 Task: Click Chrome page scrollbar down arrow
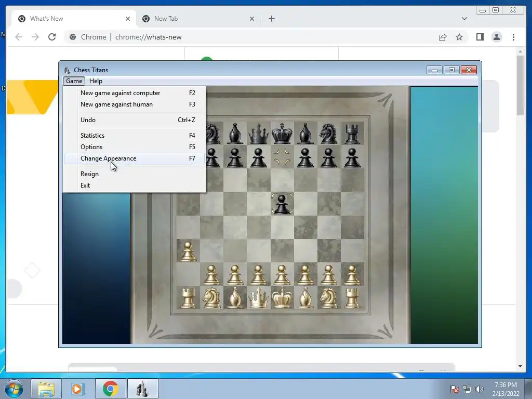[x=521, y=366]
